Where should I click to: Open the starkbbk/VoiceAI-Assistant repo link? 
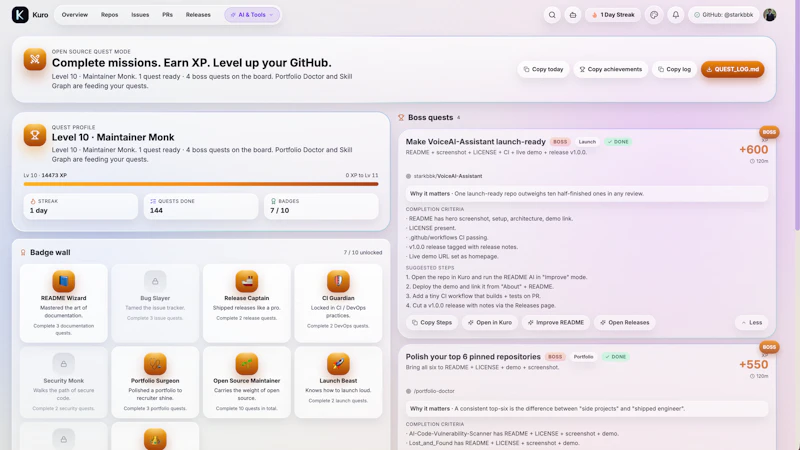point(447,176)
